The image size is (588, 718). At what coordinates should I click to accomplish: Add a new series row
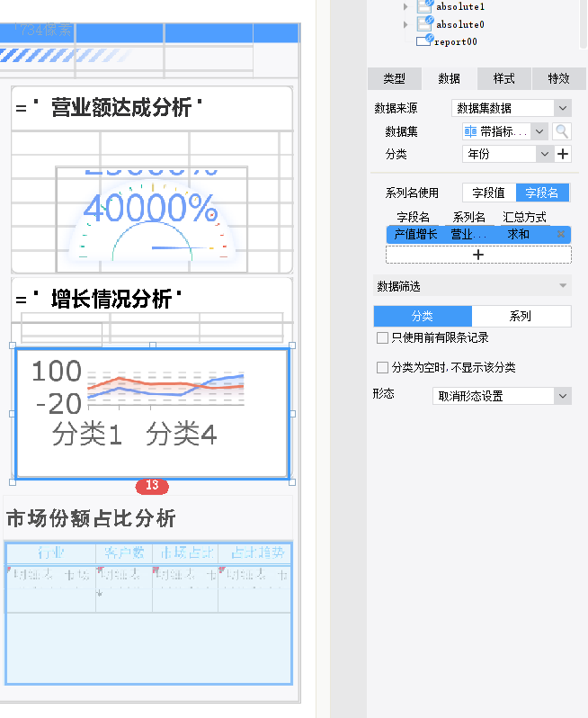pos(478,255)
